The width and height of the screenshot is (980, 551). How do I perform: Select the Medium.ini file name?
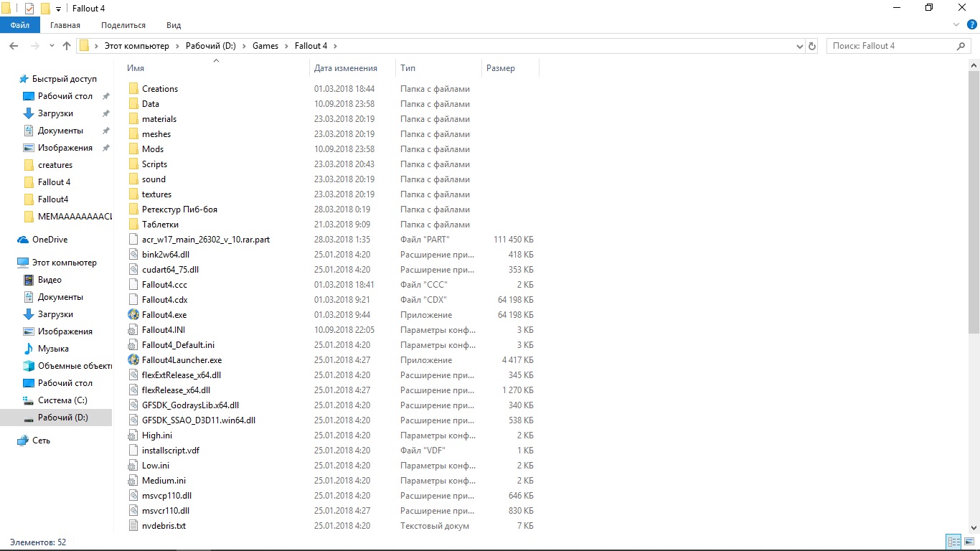pos(164,481)
